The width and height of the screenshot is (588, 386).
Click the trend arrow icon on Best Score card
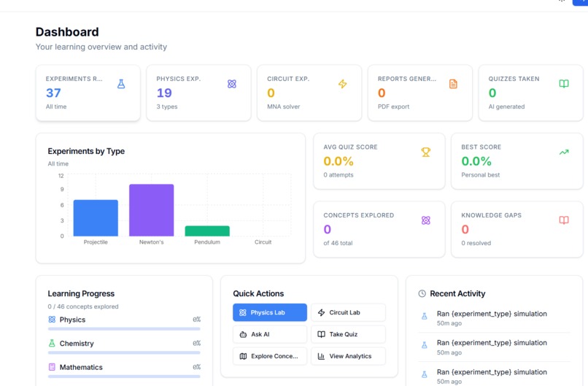tap(564, 152)
